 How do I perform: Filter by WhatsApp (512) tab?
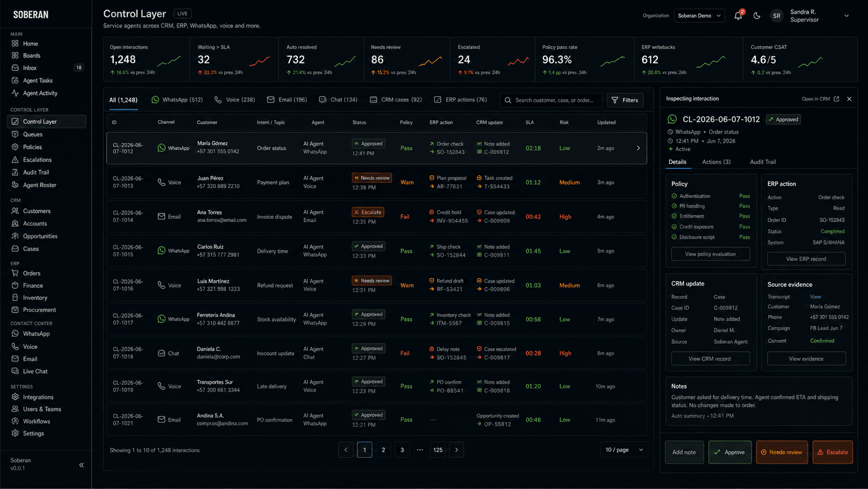(177, 100)
